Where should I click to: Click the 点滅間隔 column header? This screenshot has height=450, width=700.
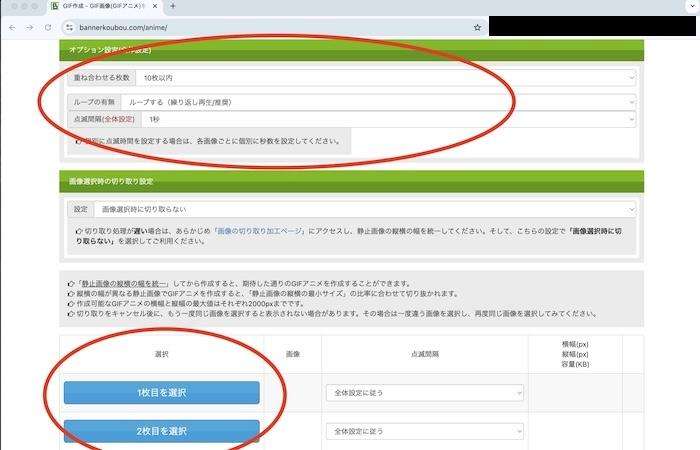pyautogui.click(x=425, y=354)
